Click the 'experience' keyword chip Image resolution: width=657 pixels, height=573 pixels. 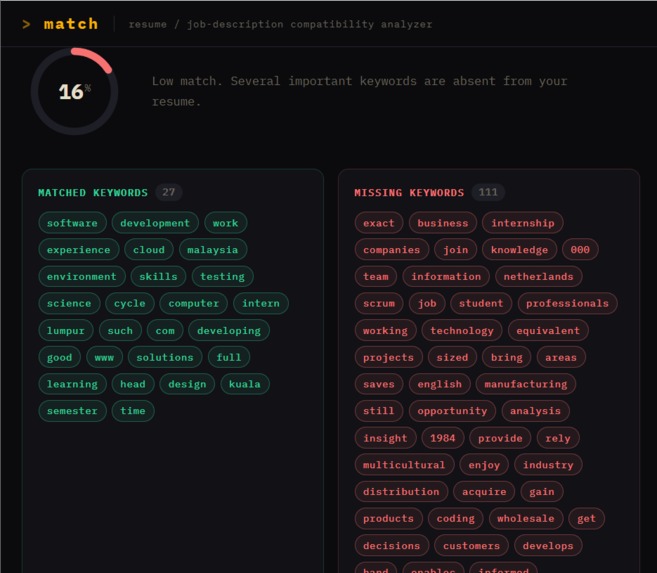pyautogui.click(x=79, y=250)
